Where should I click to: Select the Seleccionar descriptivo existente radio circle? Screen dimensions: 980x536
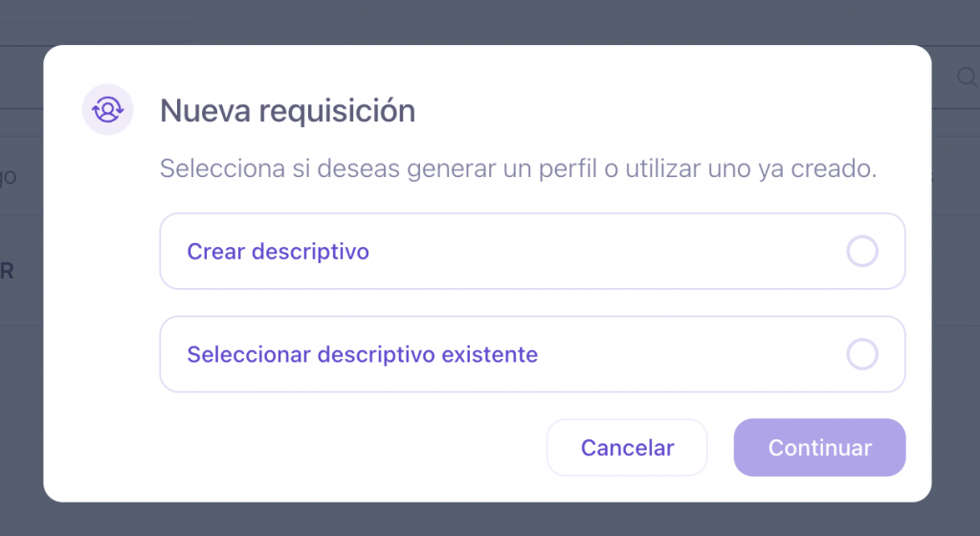[x=862, y=355]
